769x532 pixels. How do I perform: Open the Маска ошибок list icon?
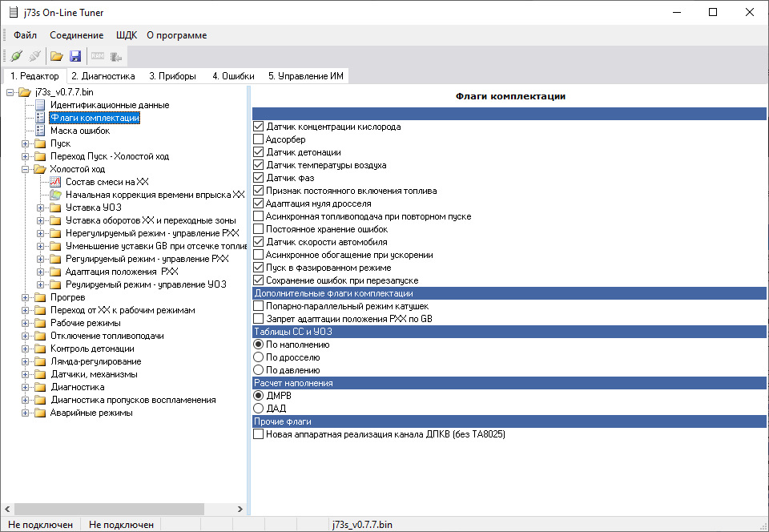pyautogui.click(x=40, y=131)
